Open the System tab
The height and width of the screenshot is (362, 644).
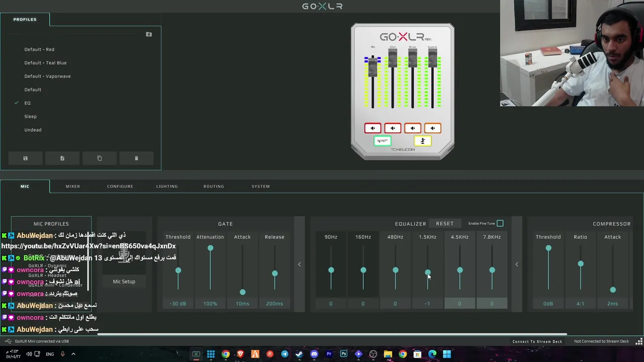point(261,186)
